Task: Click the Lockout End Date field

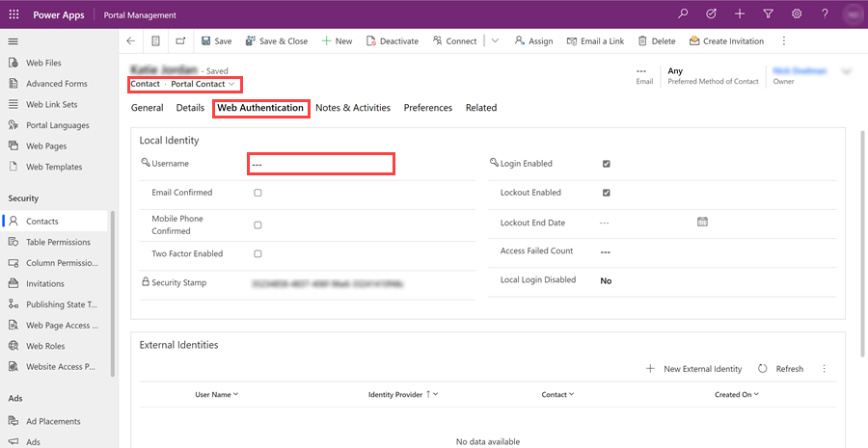Action: [x=645, y=223]
